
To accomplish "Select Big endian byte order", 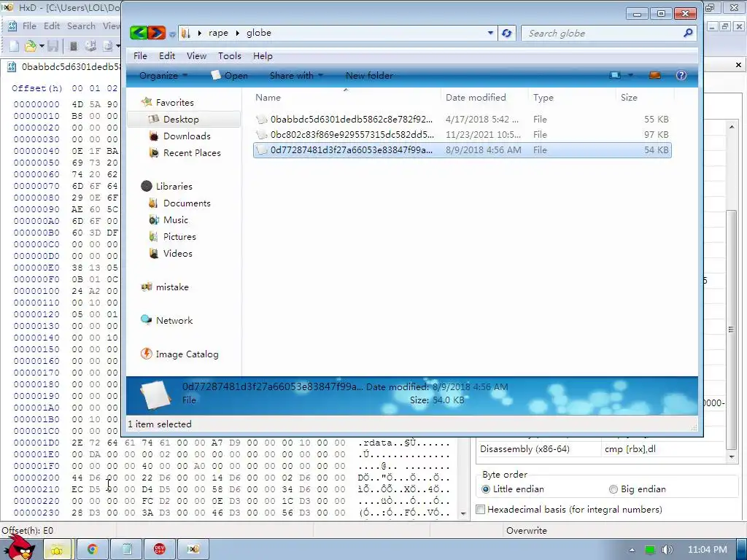I will pos(638,489).
